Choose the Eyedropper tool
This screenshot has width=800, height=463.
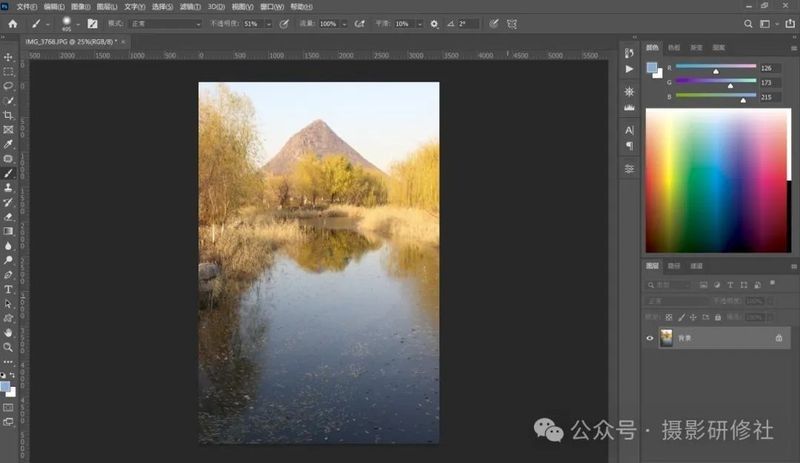pyautogui.click(x=8, y=144)
